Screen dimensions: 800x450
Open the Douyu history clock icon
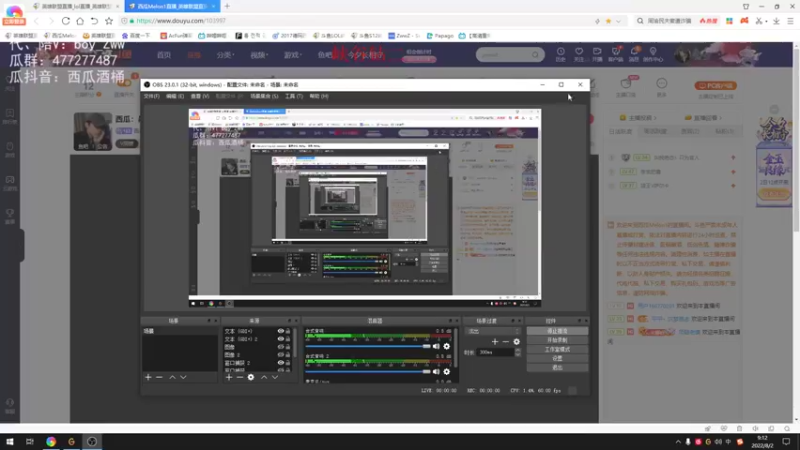click(561, 54)
